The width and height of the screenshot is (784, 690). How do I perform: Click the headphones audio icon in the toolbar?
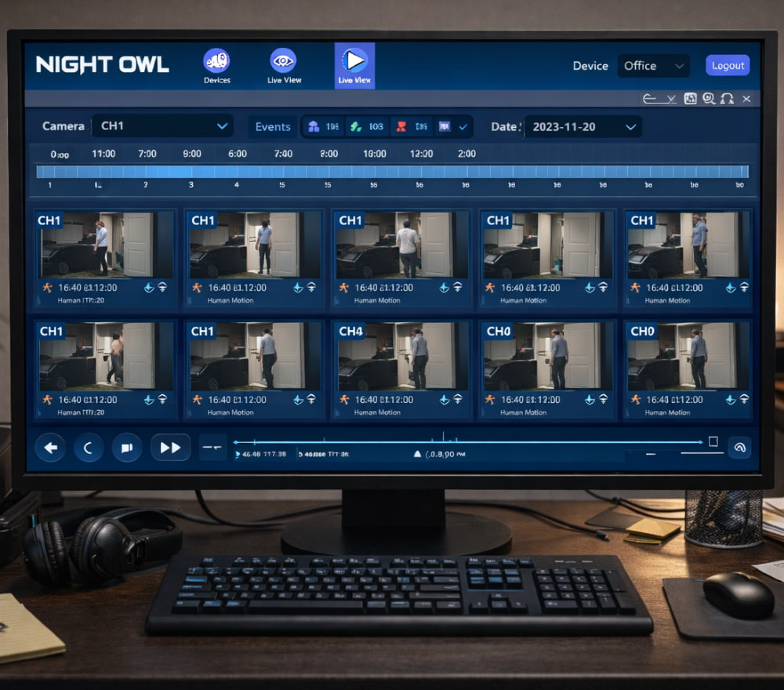click(x=726, y=100)
